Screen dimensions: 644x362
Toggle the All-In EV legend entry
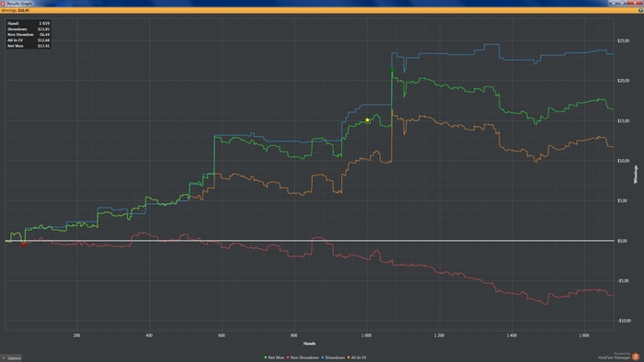357,357
